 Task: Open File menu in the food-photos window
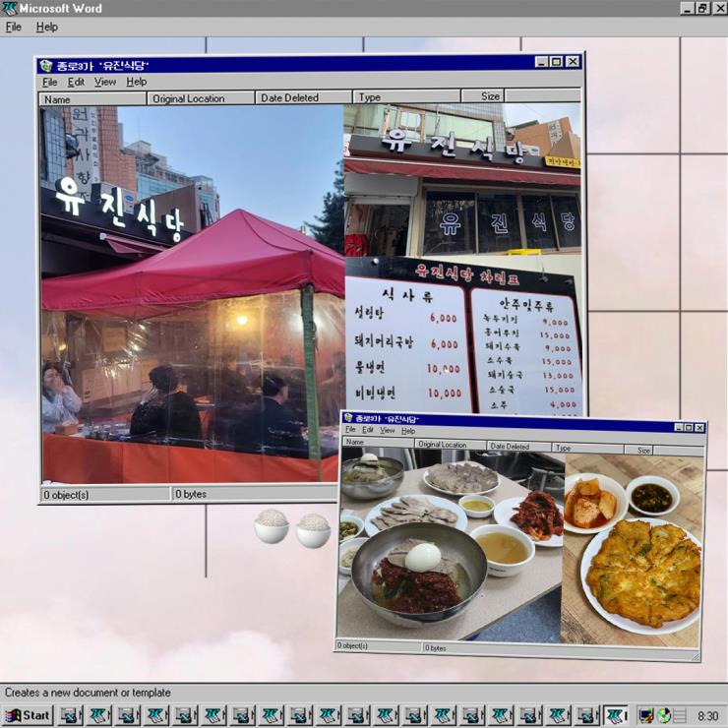pyautogui.click(x=350, y=430)
